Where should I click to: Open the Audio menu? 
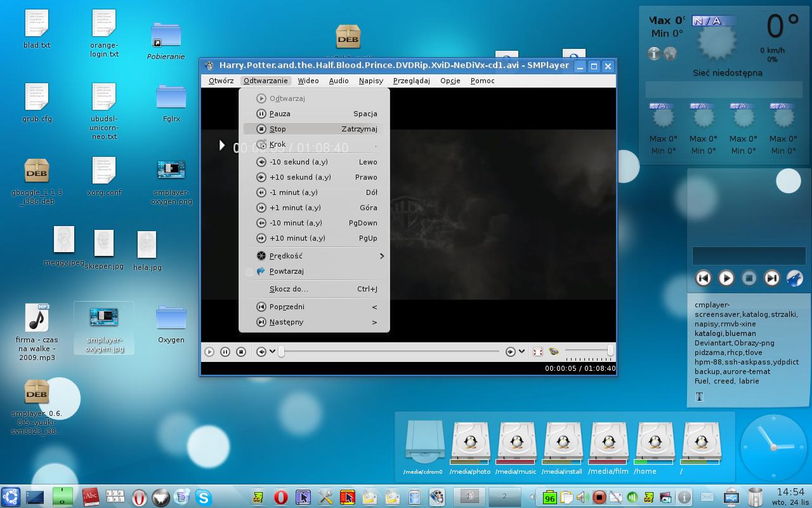(x=339, y=81)
